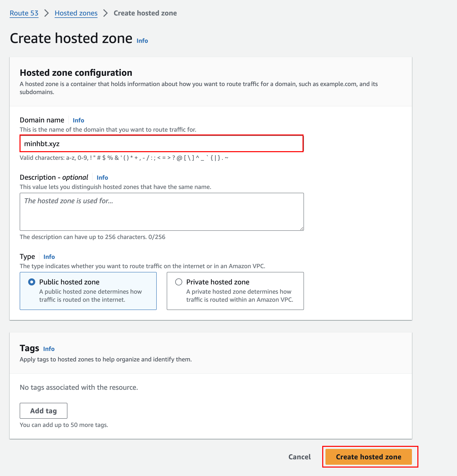Image resolution: width=457 pixels, height=476 pixels.
Task: Click the chevron after Route 53 breadcrumb
Action: [x=47, y=13]
